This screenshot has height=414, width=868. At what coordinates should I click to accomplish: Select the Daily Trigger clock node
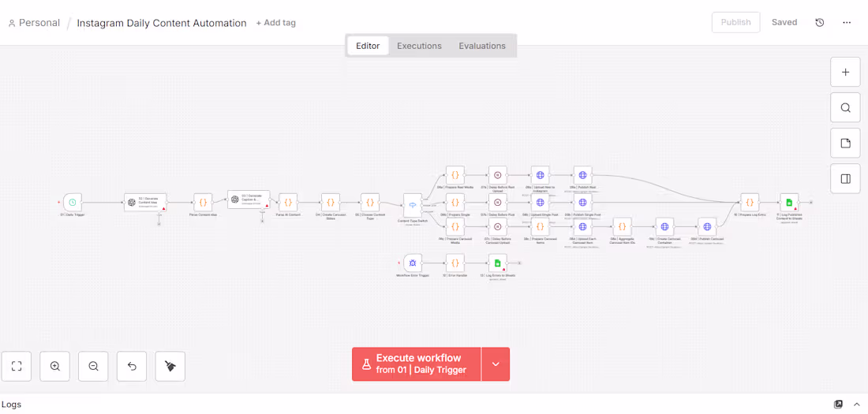pos(73,203)
